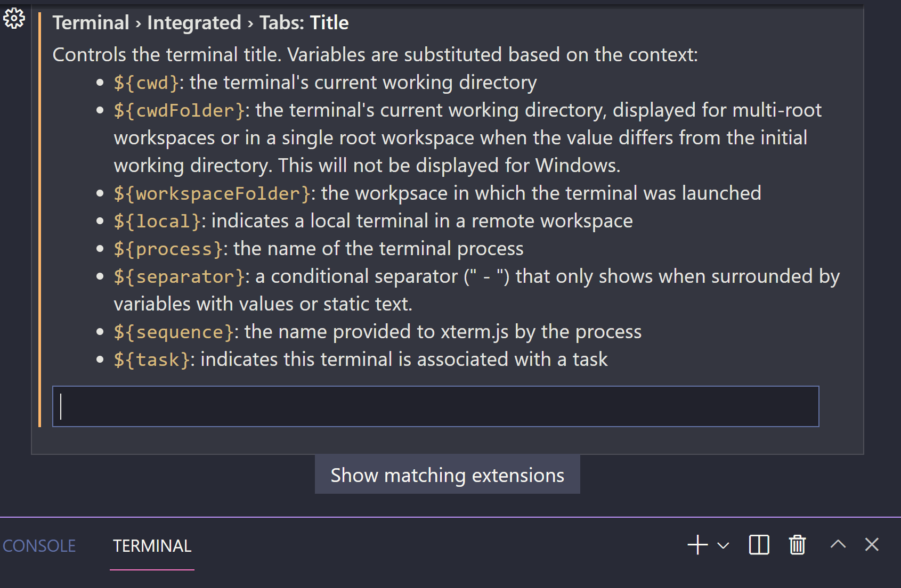901x588 pixels.
Task: Switch to the CONSOLE tab
Action: pyautogui.click(x=39, y=545)
